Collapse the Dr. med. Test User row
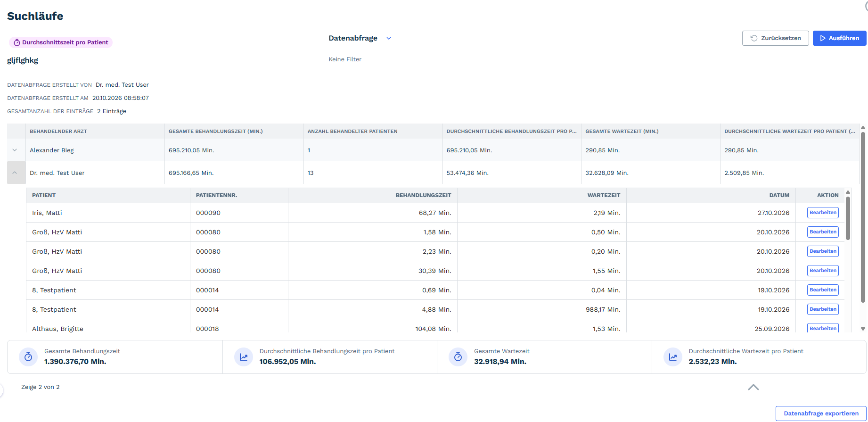 coord(15,173)
